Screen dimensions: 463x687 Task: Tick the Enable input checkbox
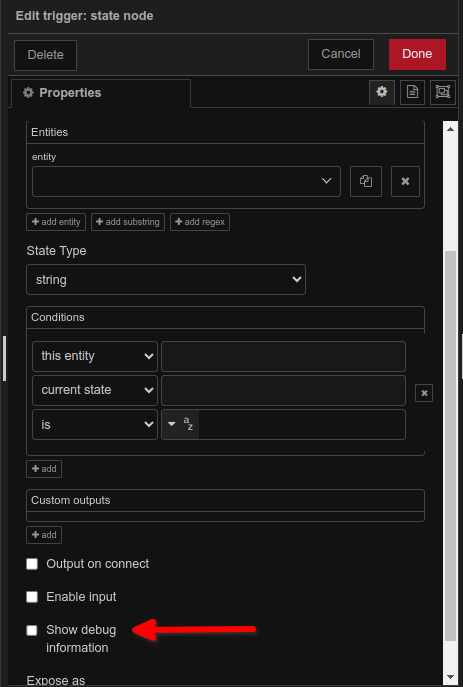point(32,597)
